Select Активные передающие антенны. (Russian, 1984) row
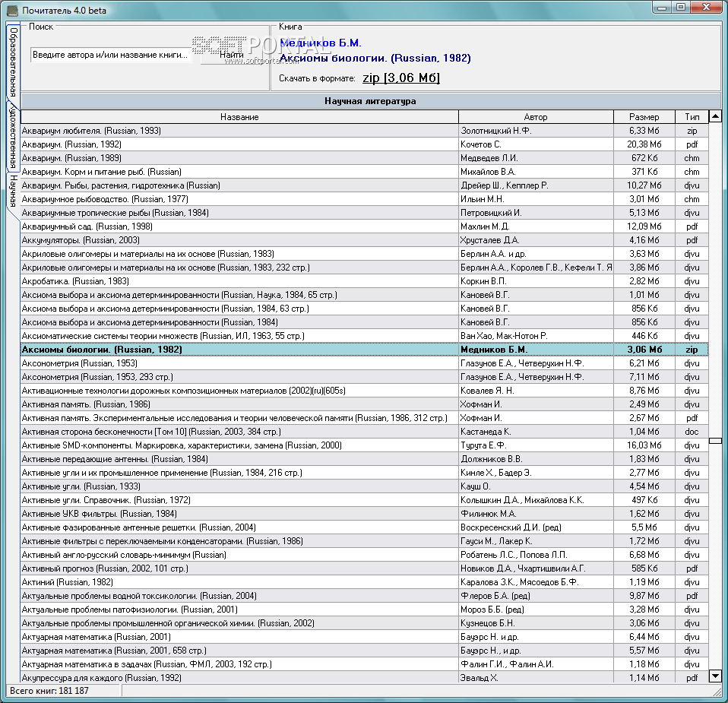The image size is (728, 703). 365,459
